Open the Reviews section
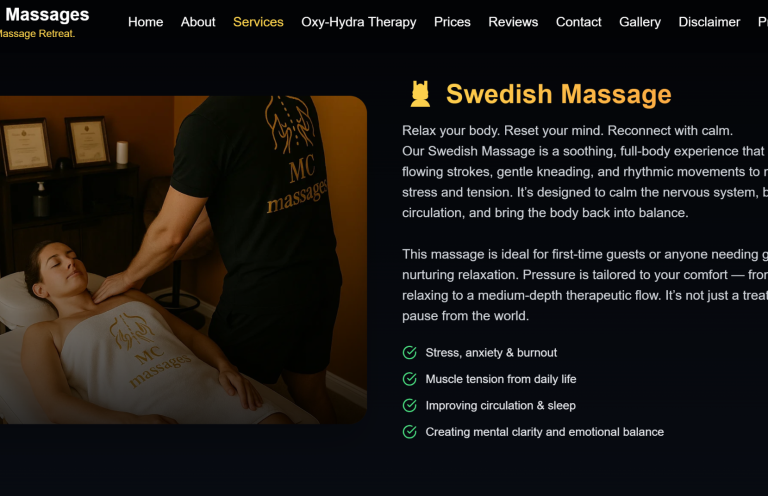The width and height of the screenshot is (768, 496). click(513, 22)
